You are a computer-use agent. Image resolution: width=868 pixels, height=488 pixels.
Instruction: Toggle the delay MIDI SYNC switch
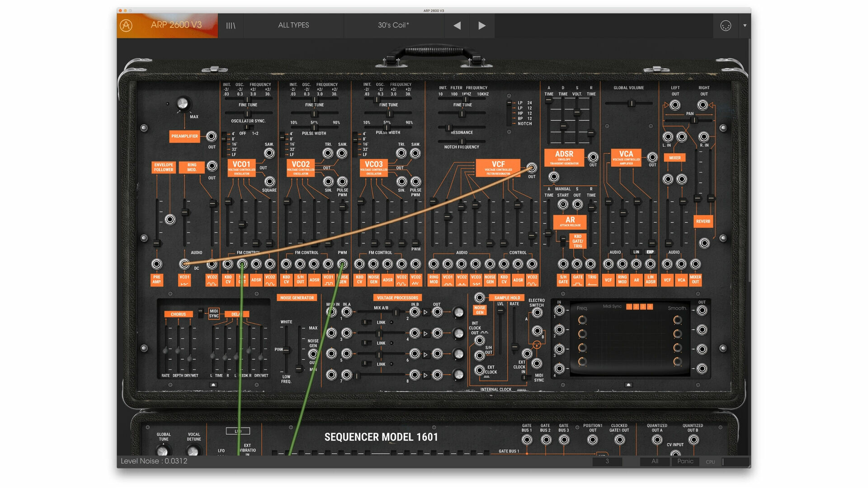pos(201,313)
